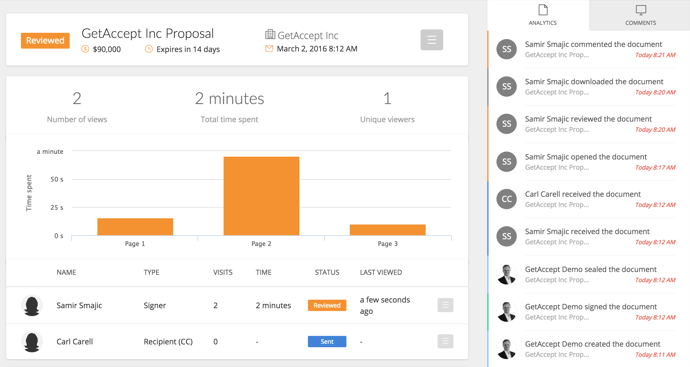This screenshot has height=367, width=690.
Task: Click CC avatar for Carl Carell received entry
Action: tap(506, 199)
